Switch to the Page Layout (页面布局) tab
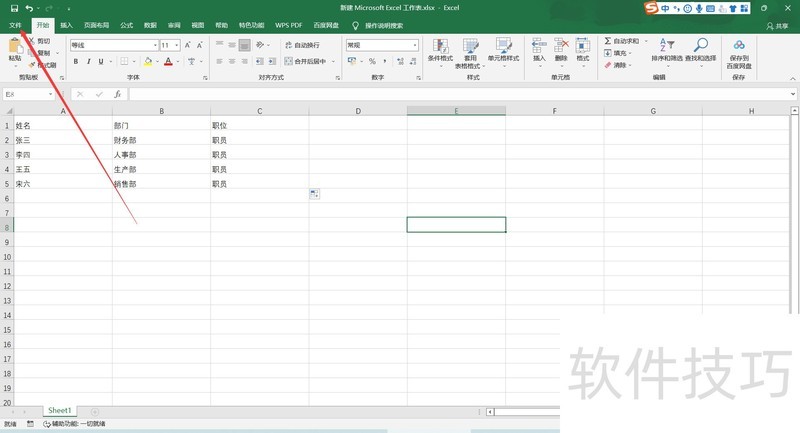Screen dimensions: 800x433 (96, 26)
